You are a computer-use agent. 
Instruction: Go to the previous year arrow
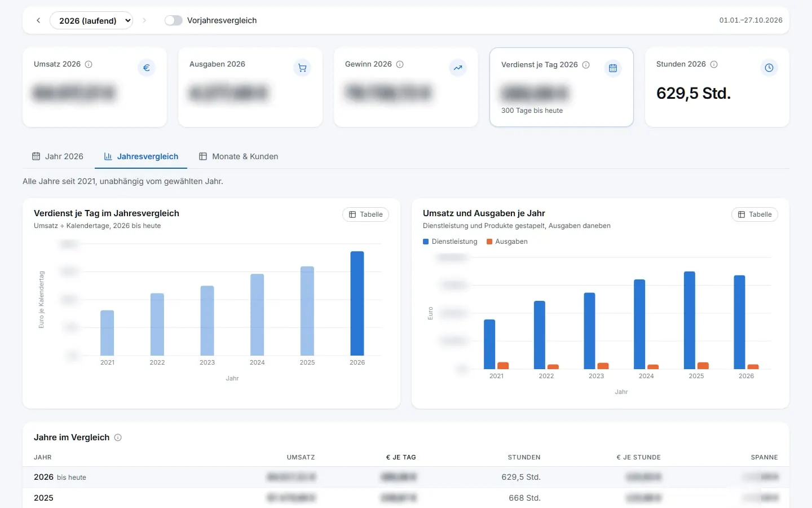(x=38, y=20)
